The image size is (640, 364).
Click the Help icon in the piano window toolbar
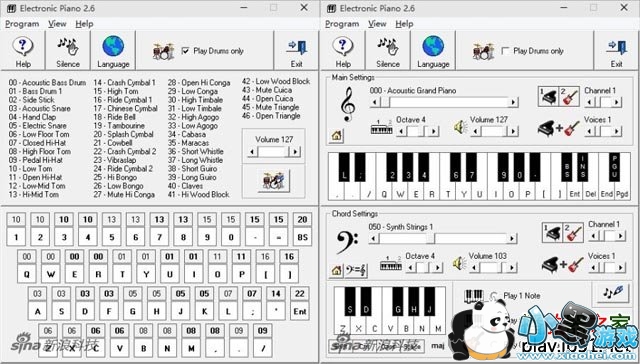[343, 47]
